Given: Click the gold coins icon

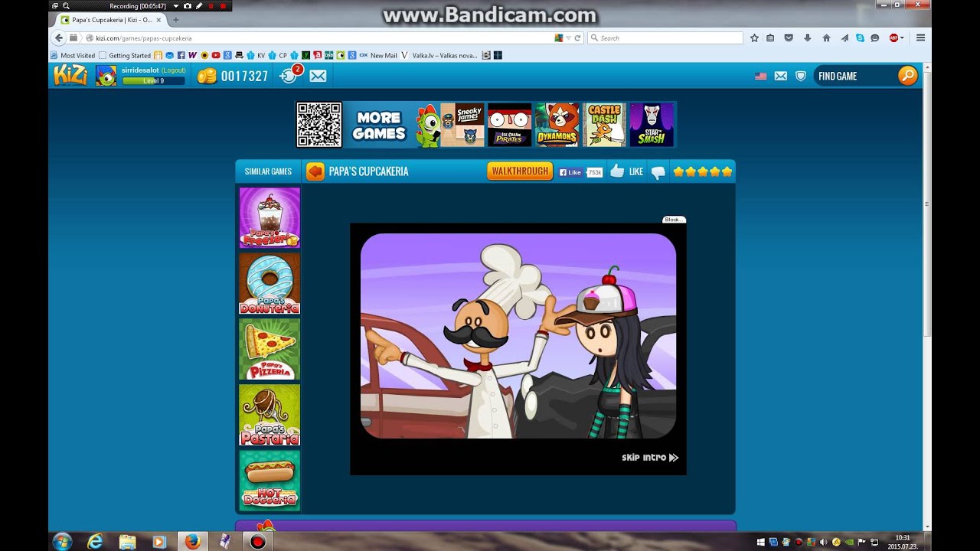Looking at the screenshot, I should pyautogui.click(x=207, y=76).
